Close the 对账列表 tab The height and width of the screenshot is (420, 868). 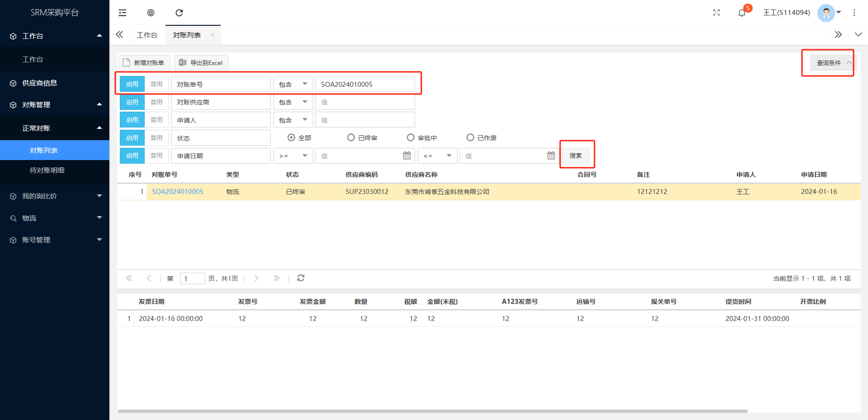tap(212, 35)
